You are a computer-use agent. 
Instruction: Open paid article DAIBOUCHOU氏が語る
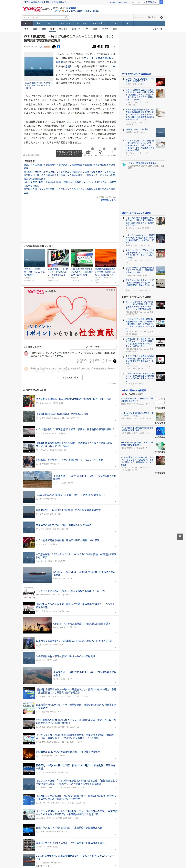[137, 444]
